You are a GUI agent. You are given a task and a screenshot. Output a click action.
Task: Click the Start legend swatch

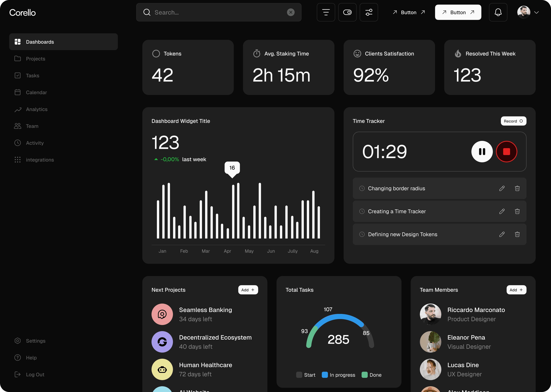pyautogui.click(x=299, y=375)
